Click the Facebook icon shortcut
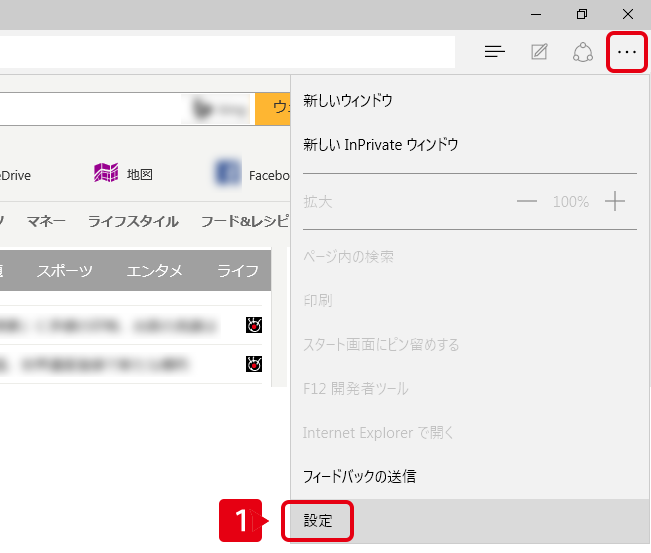651x553 pixels. [228, 173]
